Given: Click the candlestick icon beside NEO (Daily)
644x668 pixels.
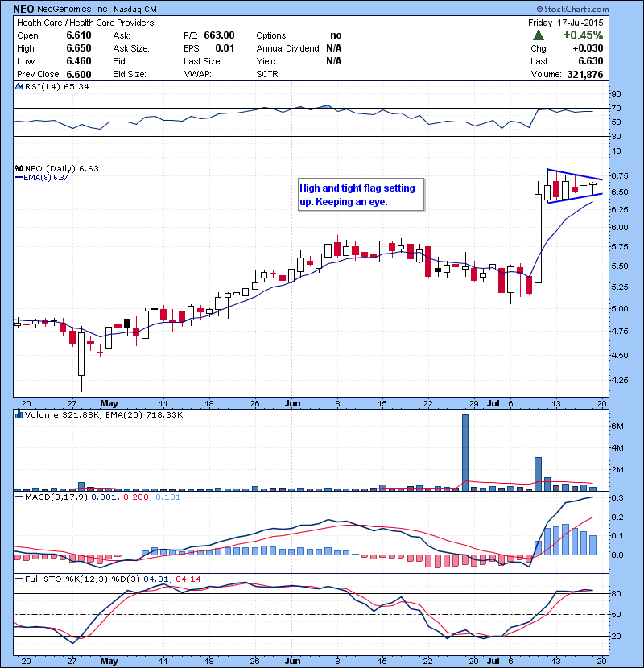Looking at the screenshot, I should (x=19, y=169).
